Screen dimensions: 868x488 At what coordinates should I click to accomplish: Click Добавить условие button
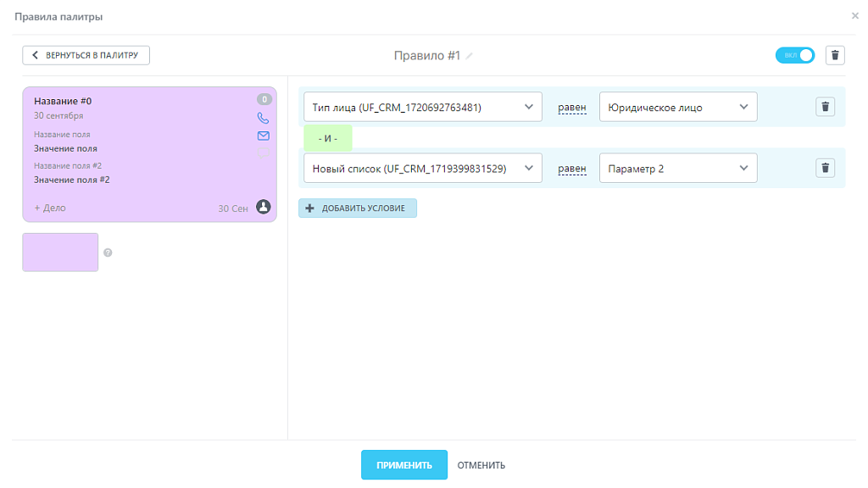358,208
